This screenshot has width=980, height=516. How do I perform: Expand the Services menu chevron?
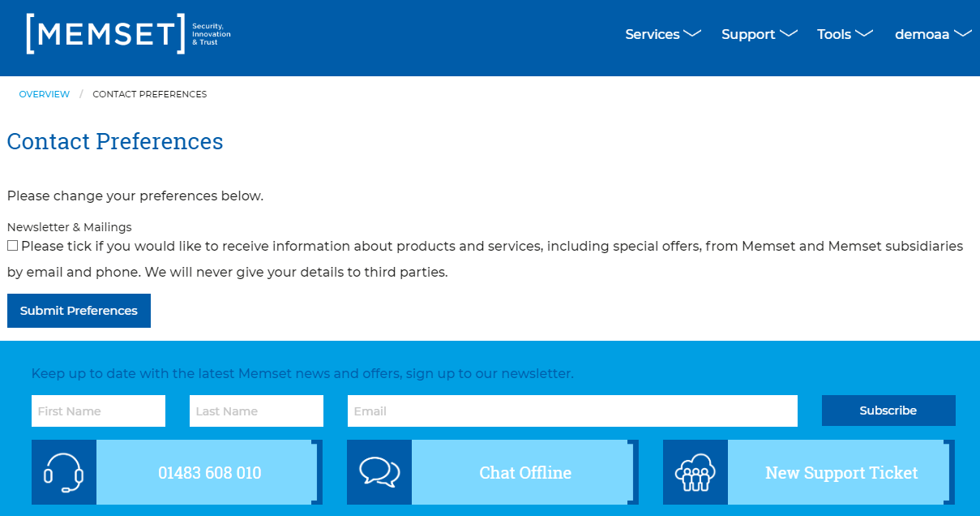692,33
